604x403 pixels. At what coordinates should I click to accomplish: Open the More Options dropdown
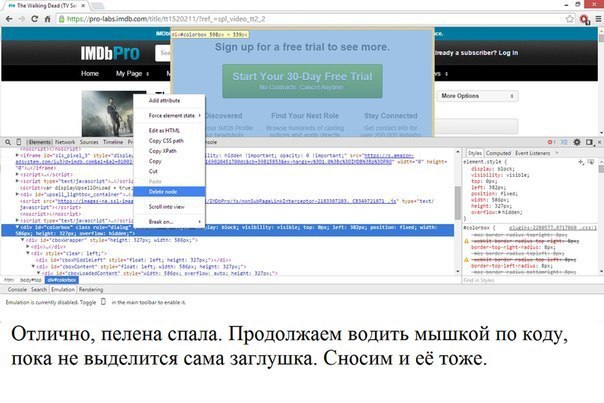click(477, 96)
